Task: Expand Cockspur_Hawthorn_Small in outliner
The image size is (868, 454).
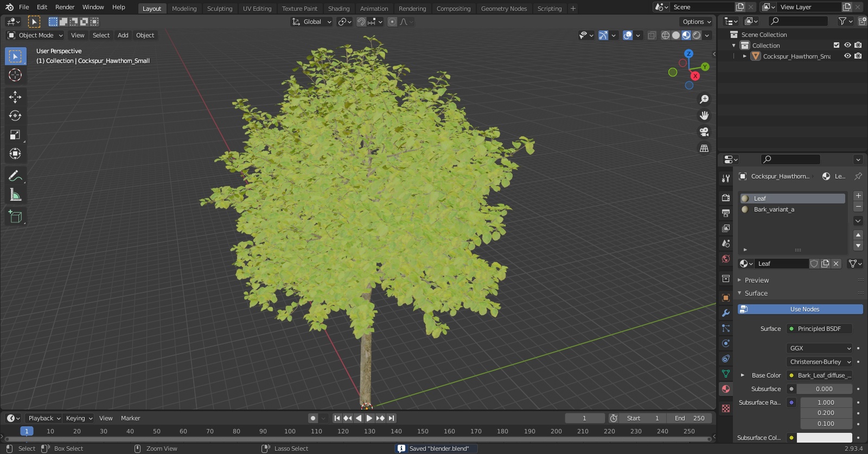Action: tap(745, 56)
